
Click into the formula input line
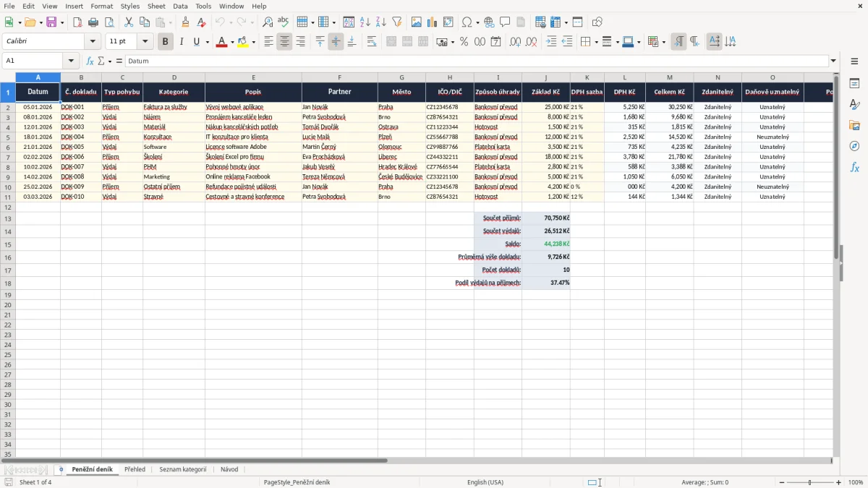(x=476, y=61)
